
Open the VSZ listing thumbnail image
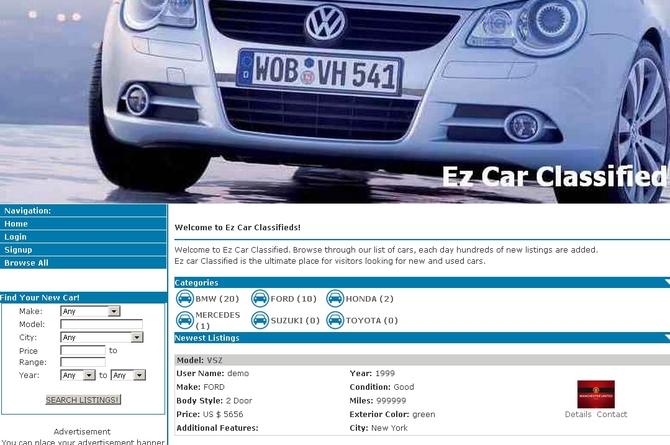pos(596,394)
